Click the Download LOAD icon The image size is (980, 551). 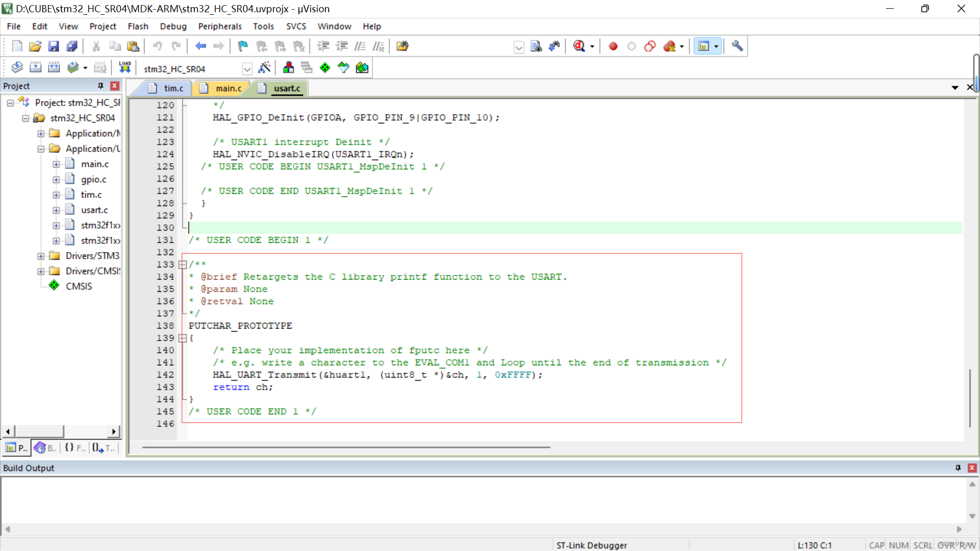[x=125, y=67]
